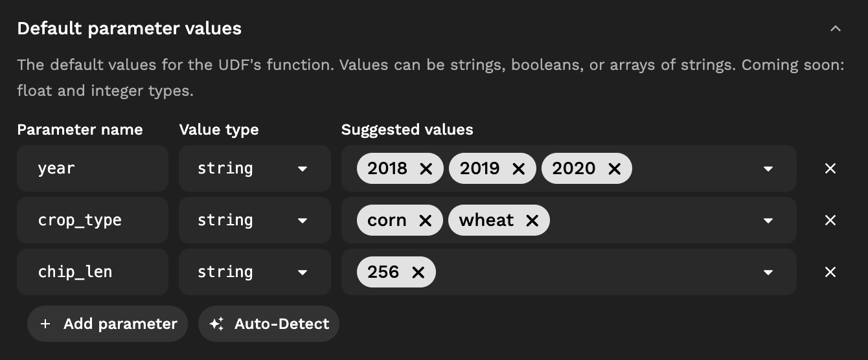Viewport: 868px width, 360px height.
Task: Click the Add parameter button
Action: pos(108,324)
